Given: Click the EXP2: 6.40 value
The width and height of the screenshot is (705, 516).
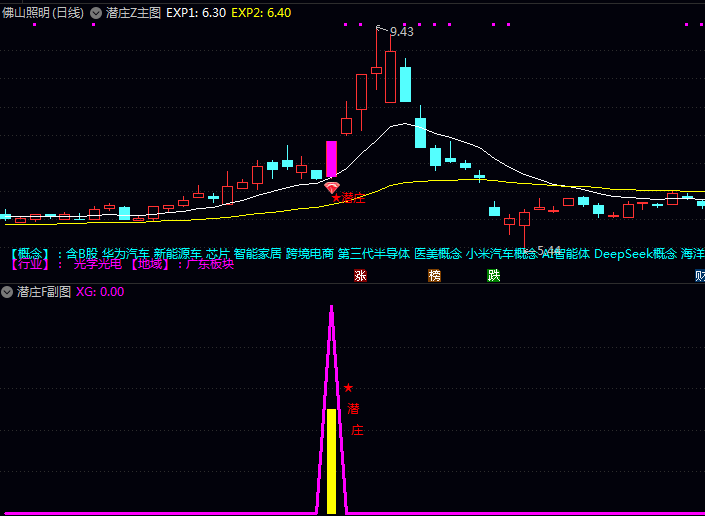Looking at the screenshot, I should (261, 13).
